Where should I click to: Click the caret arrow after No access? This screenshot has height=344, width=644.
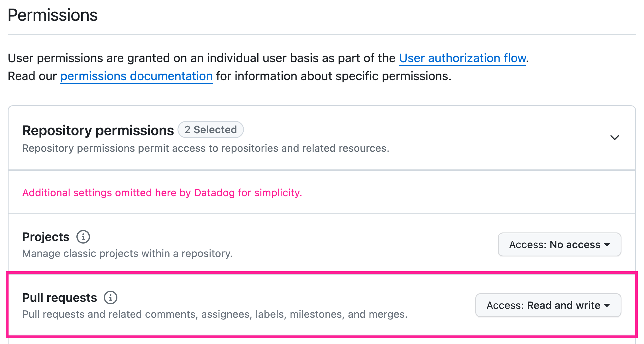click(607, 245)
